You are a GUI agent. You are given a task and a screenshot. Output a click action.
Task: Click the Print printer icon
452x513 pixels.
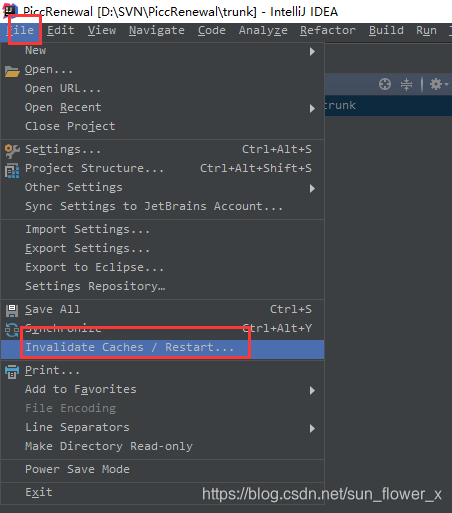coord(12,372)
